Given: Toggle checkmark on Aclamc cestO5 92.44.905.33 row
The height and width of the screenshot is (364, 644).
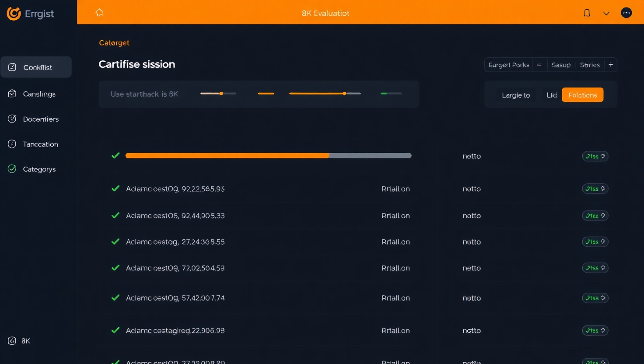Looking at the screenshot, I should 115,215.
